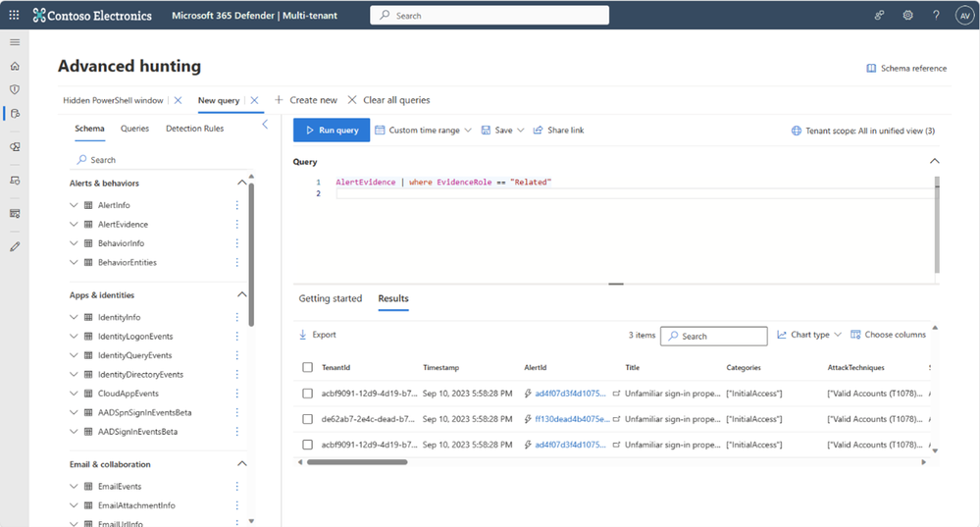Open the app launcher waffle icon
The height and width of the screenshot is (527, 980).
[14, 15]
